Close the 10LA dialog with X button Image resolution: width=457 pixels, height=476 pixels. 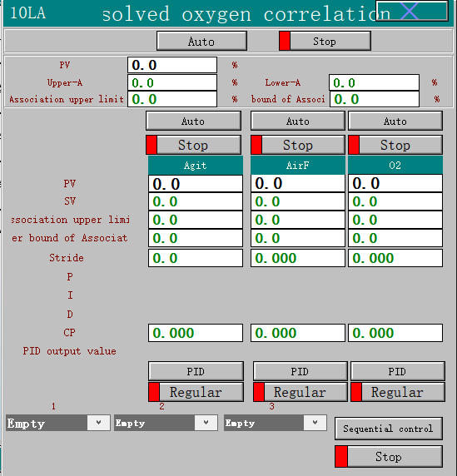coord(412,11)
